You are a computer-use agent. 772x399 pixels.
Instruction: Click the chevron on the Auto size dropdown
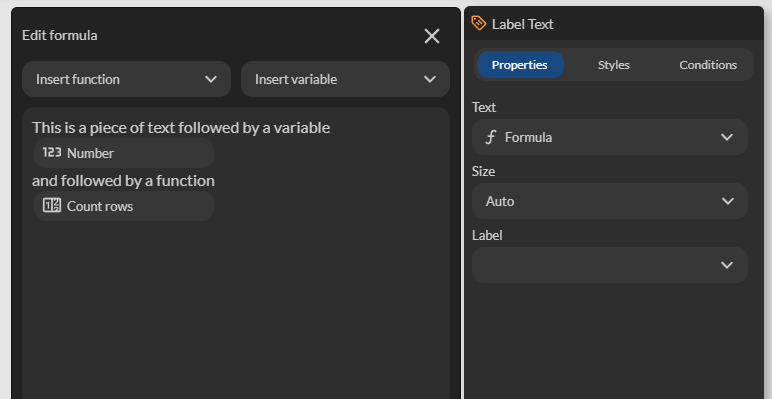(x=727, y=201)
